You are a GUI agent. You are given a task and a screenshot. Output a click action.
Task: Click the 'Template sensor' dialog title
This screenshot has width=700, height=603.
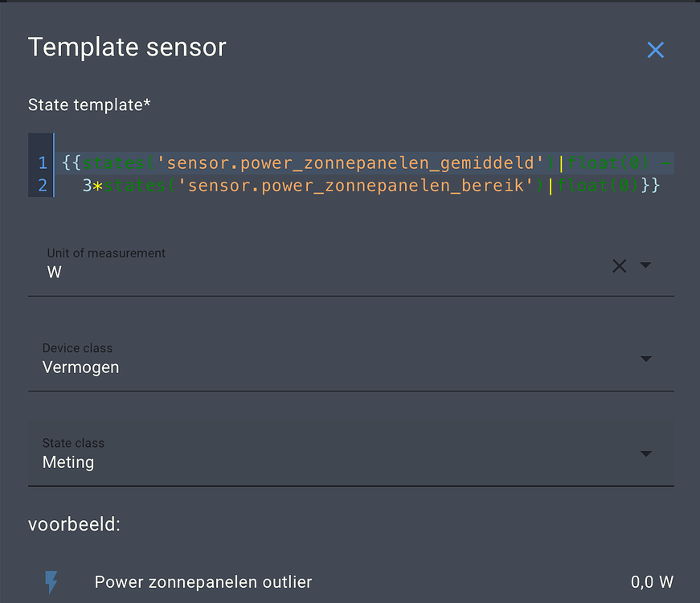pyautogui.click(x=127, y=47)
